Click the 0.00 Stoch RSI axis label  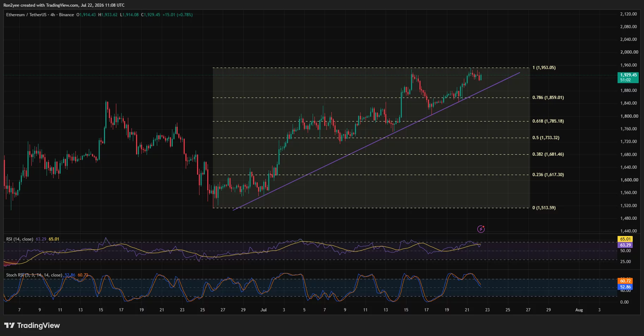pyautogui.click(x=624, y=302)
